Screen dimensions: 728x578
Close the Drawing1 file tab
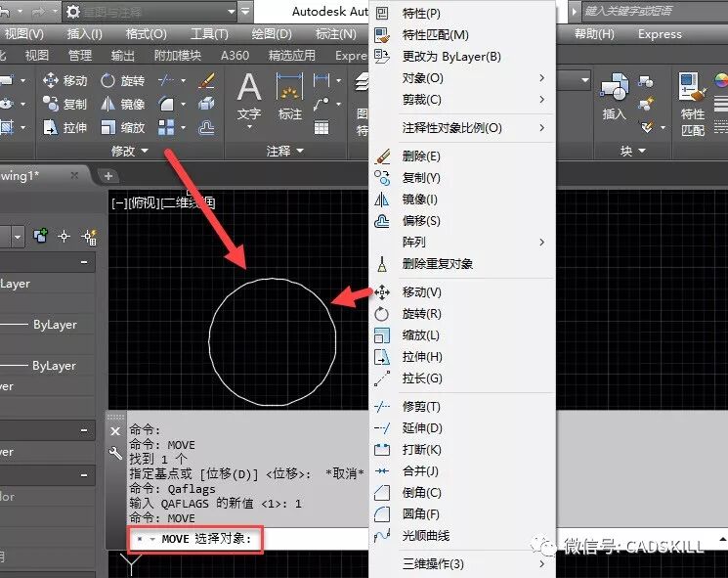pyautogui.click(x=74, y=175)
